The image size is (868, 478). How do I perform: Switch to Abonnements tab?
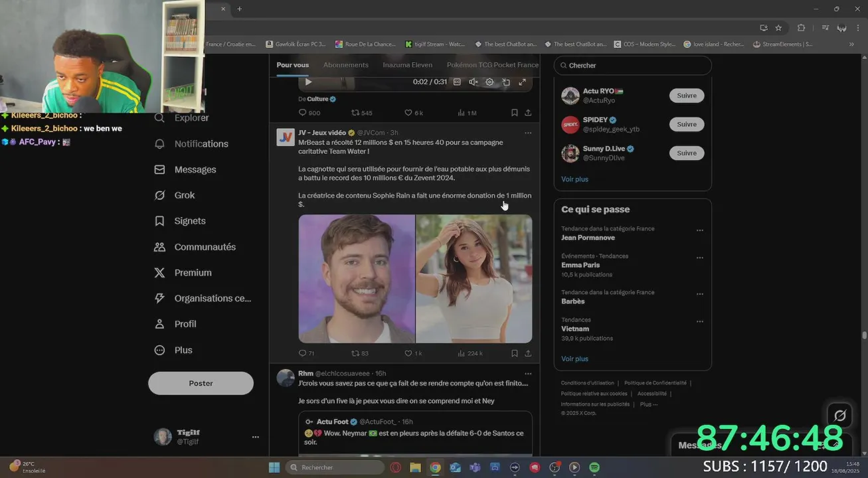[346, 65]
